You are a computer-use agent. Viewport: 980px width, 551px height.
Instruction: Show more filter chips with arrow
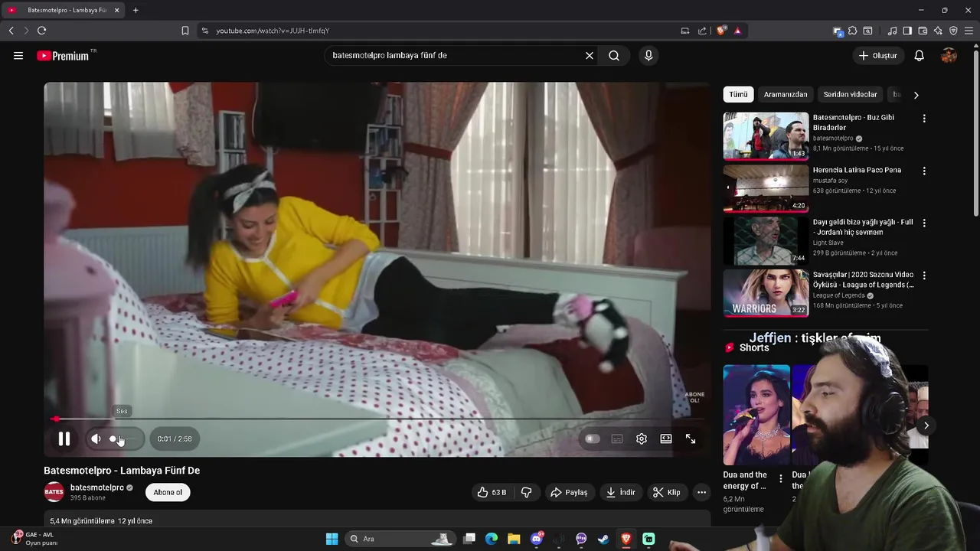pos(916,95)
